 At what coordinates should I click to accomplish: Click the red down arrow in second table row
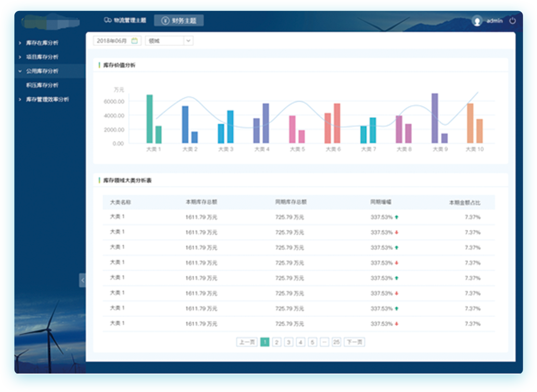(397, 233)
